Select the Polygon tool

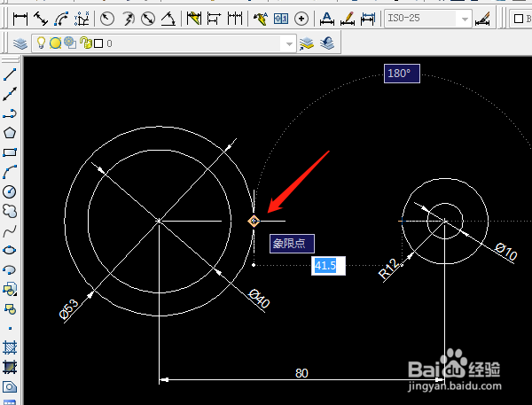[10, 133]
